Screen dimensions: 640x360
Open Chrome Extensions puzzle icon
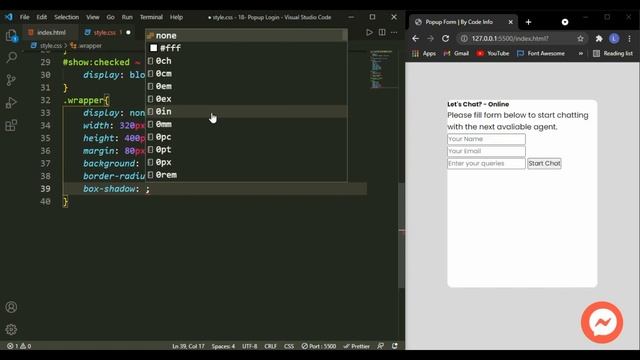(x=599, y=38)
